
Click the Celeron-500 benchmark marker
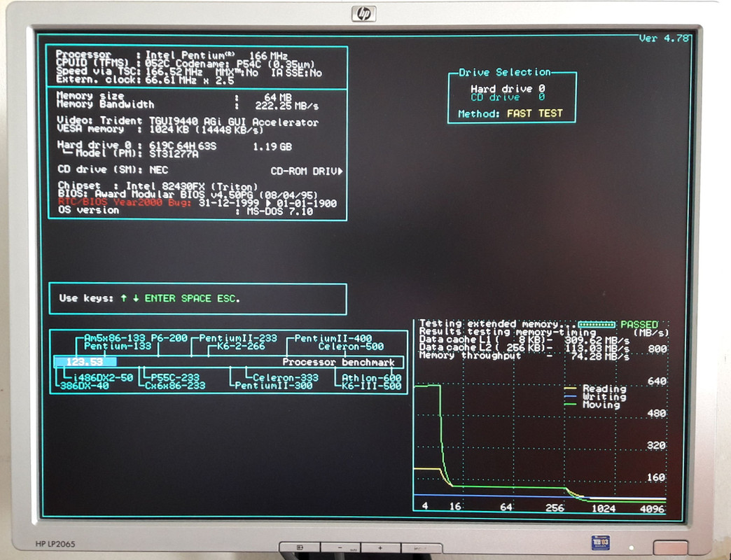coord(351,346)
